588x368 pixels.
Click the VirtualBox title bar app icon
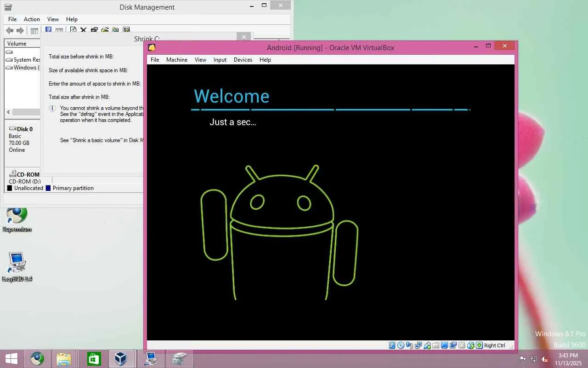152,47
